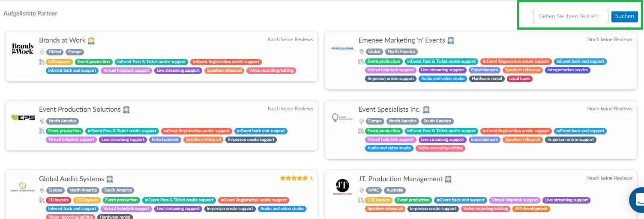Click location pin icon in Brands at Work card
This screenshot has height=219, width=644.
coord(42,52)
